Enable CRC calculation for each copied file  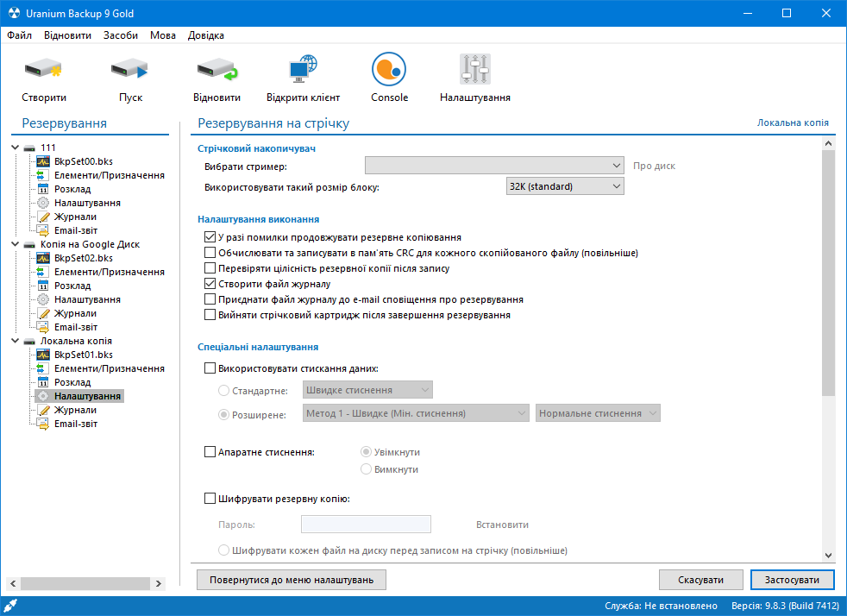(210, 252)
